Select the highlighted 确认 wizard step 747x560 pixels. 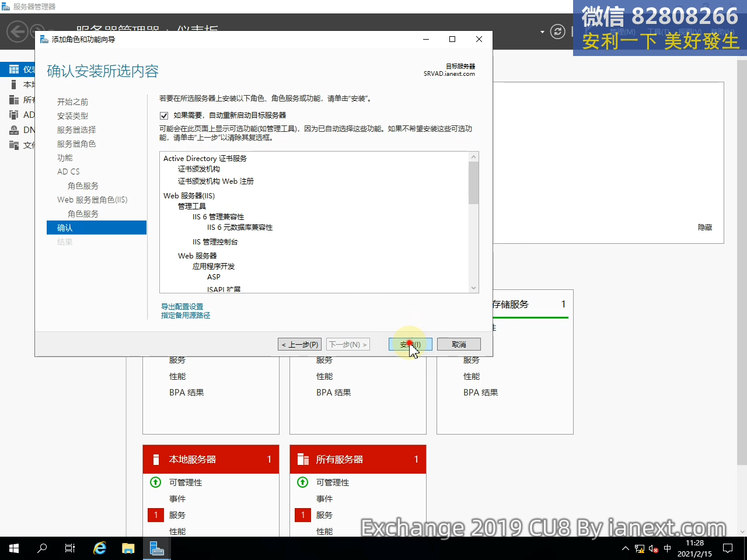[96, 228]
